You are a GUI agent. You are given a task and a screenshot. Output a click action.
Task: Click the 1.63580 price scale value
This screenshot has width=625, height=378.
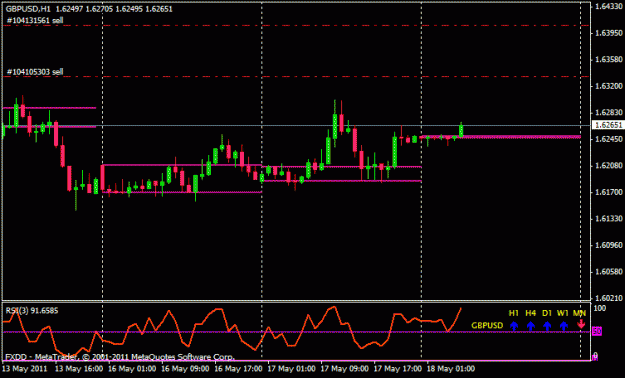(609, 59)
